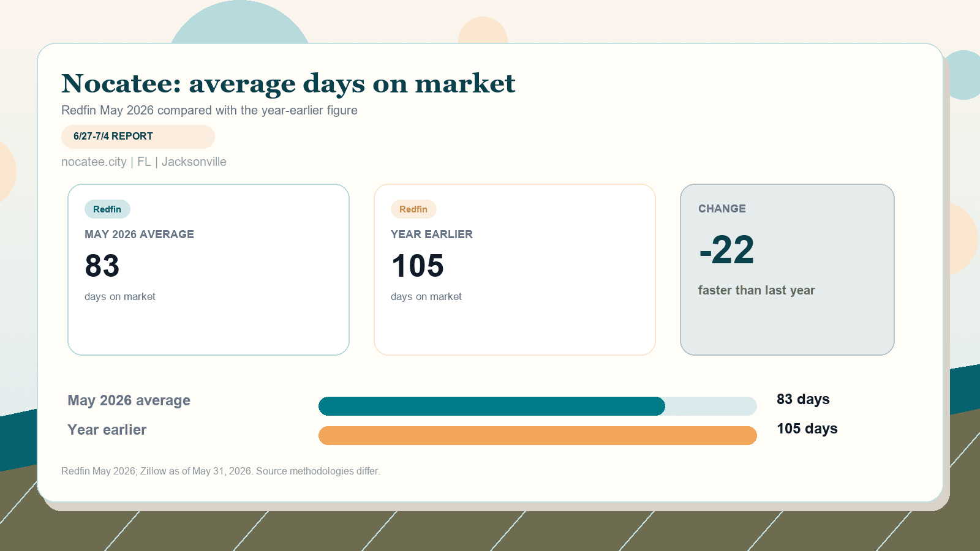Click the headline 'Nocatee: average days on market'

click(288, 84)
